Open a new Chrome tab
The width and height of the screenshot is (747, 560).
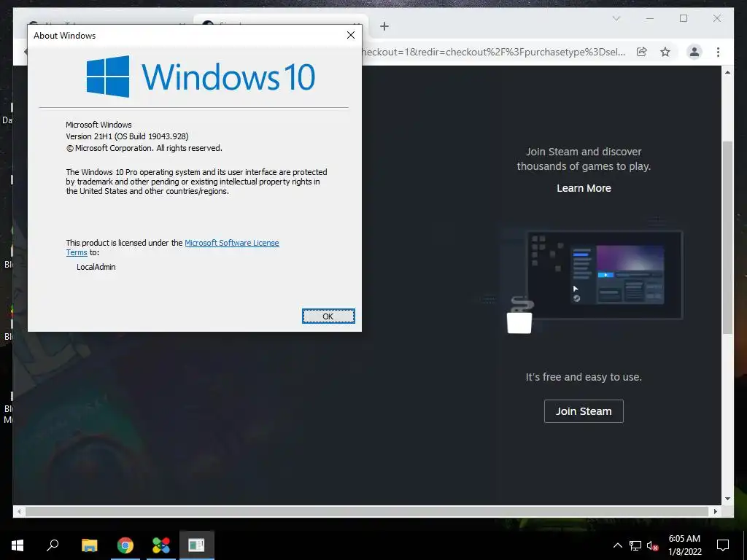[x=384, y=26]
